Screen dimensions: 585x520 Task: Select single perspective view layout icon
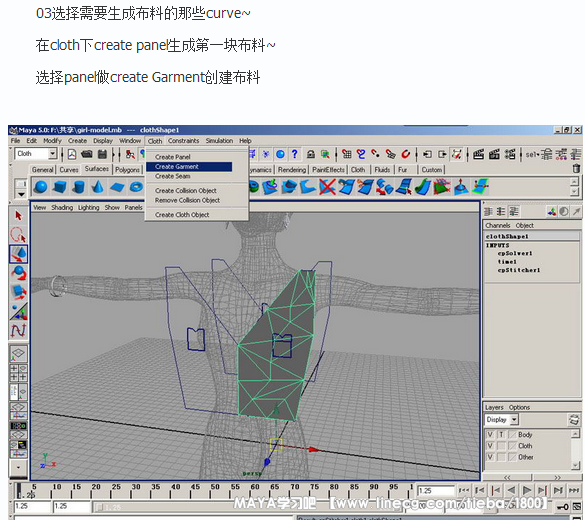(18, 353)
